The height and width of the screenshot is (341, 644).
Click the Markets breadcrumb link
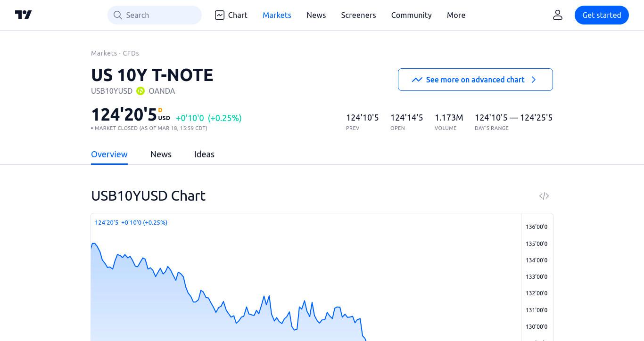pos(104,53)
